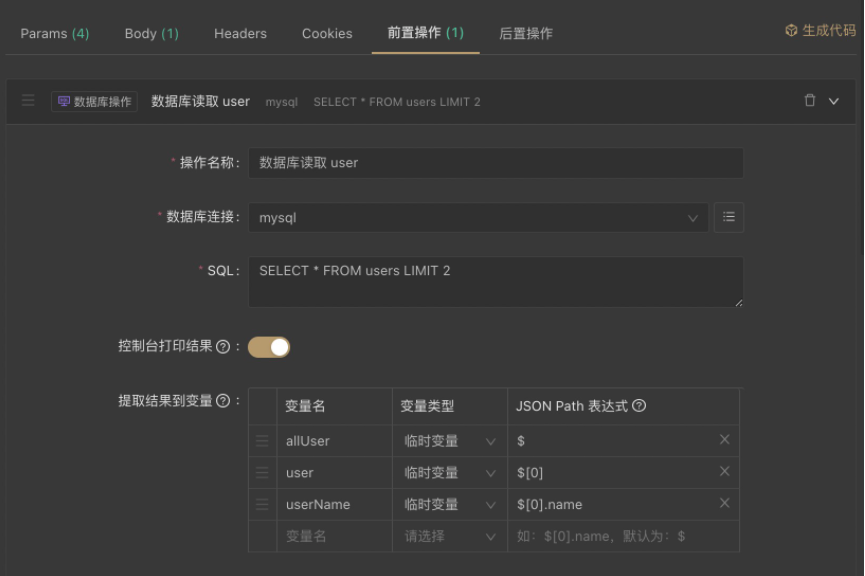Image resolution: width=865 pixels, height=576 pixels.
Task: Switch to the 后置操作 tab
Action: point(526,34)
